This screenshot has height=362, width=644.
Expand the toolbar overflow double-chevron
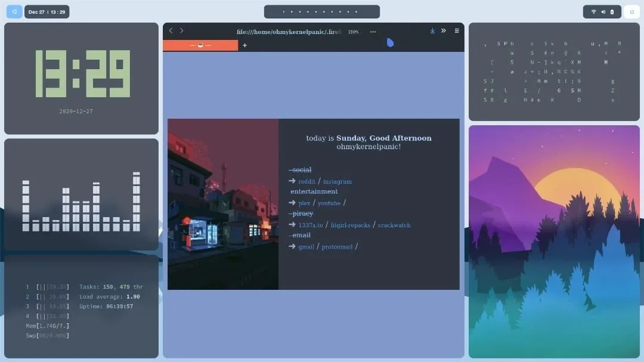click(x=444, y=31)
